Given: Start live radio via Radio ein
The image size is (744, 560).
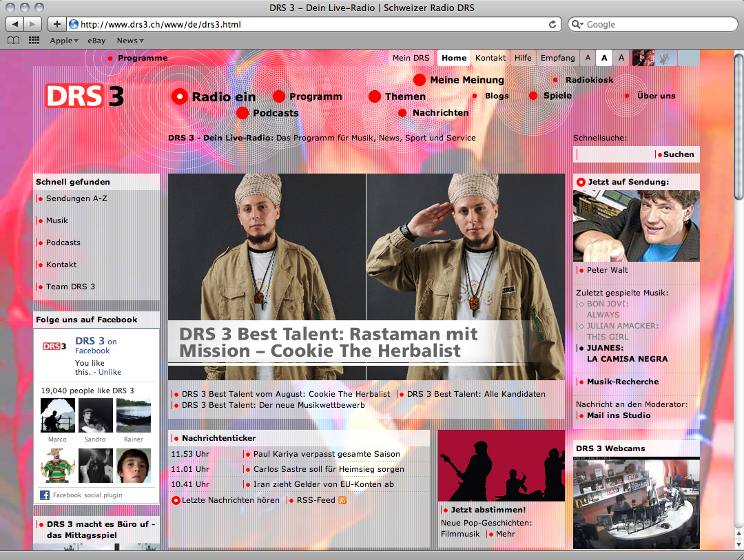Looking at the screenshot, I should (x=214, y=97).
